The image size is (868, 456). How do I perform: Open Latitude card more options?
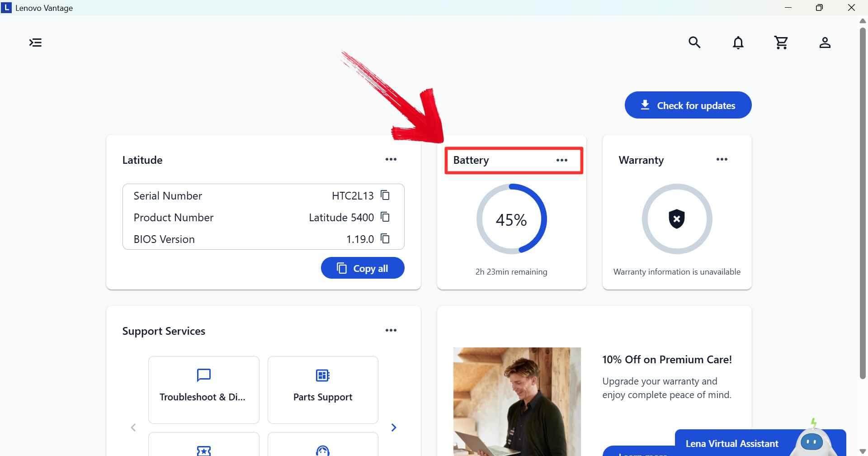(391, 159)
